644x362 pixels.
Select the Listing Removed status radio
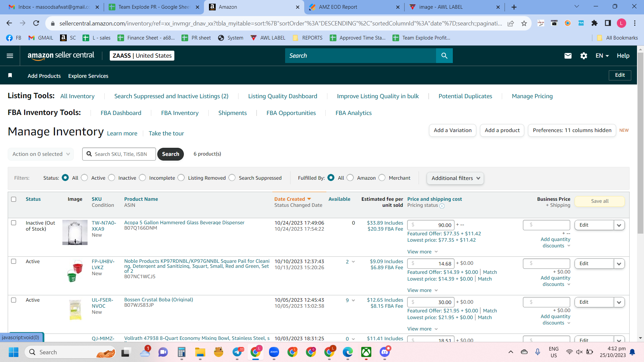181,178
